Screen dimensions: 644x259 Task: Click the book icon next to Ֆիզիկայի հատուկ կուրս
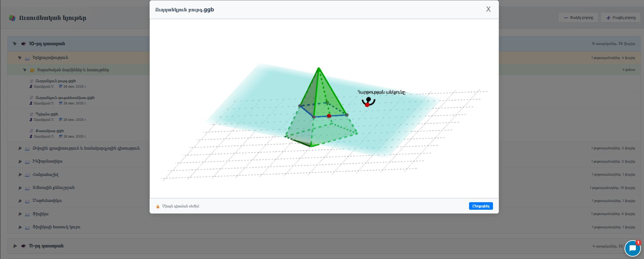tap(27, 227)
